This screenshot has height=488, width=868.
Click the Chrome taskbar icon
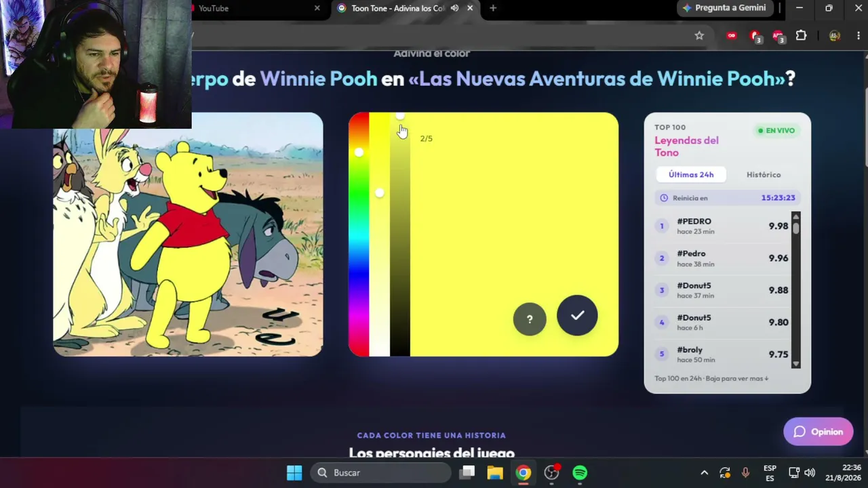(523, 472)
